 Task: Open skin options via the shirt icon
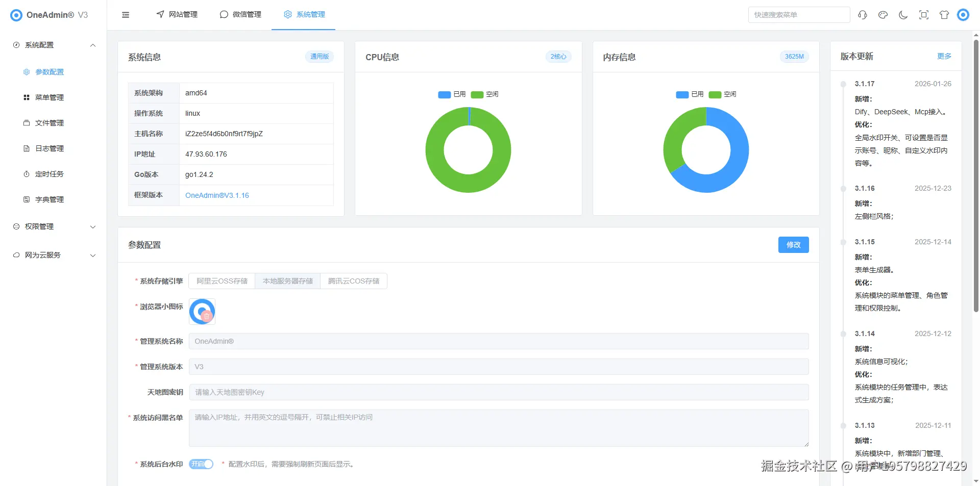tap(944, 15)
